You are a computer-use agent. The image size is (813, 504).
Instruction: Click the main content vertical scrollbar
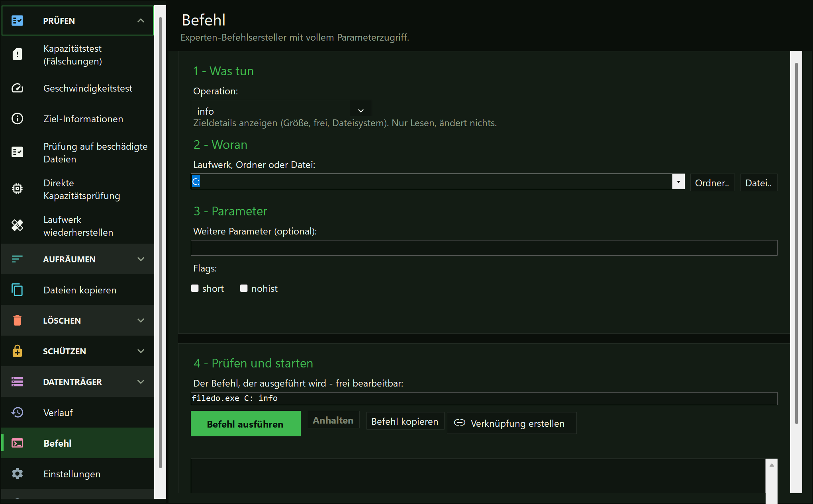[796, 243]
